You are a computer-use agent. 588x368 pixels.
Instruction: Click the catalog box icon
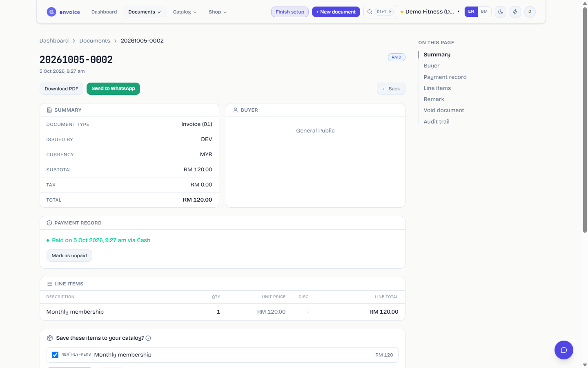tap(50, 338)
